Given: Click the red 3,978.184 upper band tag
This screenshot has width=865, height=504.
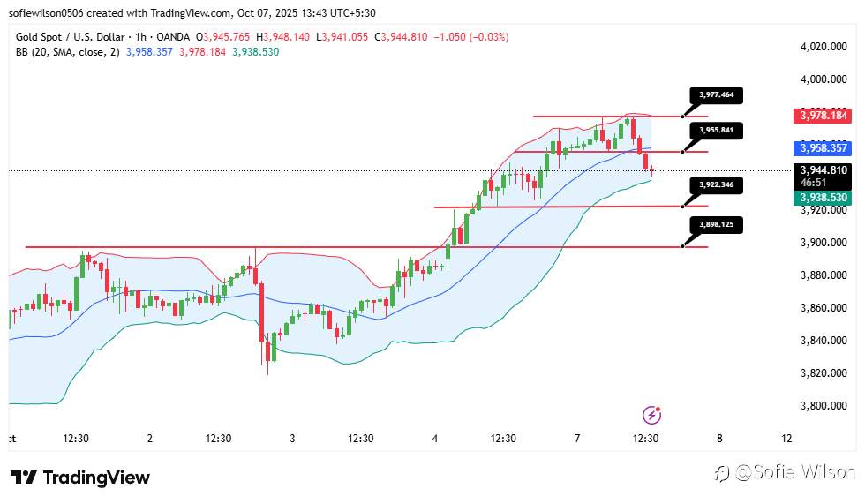Looking at the screenshot, I should 824,116.
